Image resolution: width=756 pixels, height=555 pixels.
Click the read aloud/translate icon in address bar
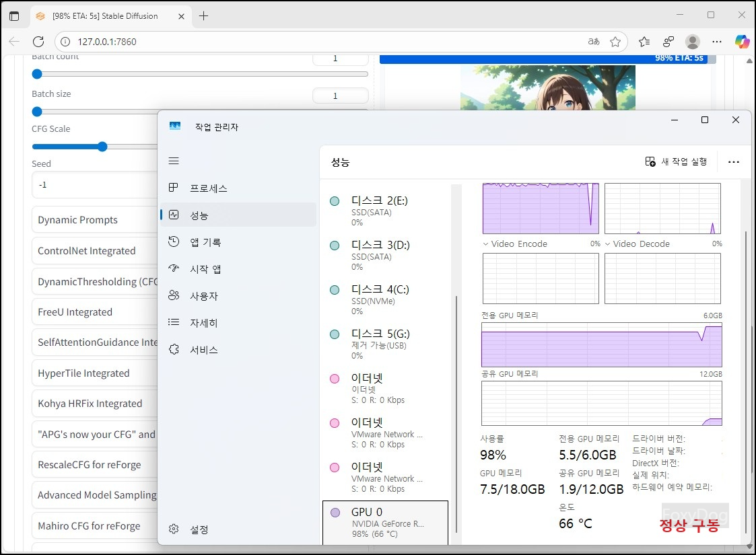click(594, 42)
